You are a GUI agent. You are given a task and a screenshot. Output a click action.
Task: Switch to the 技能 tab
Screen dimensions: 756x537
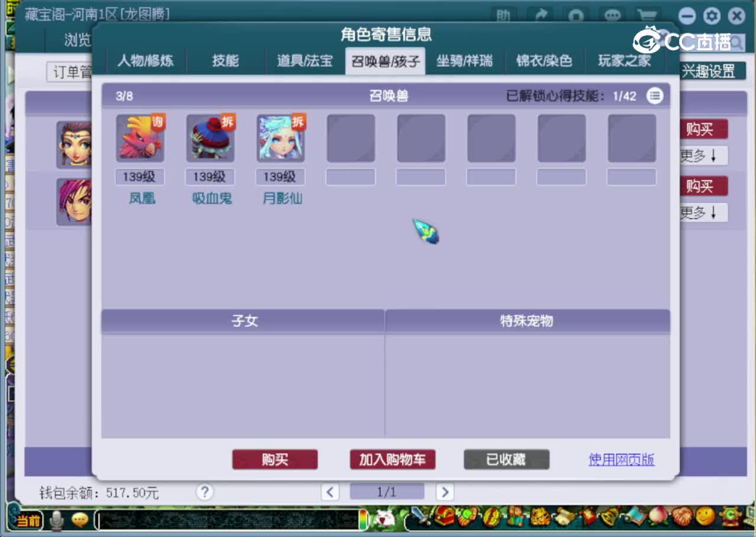(226, 61)
